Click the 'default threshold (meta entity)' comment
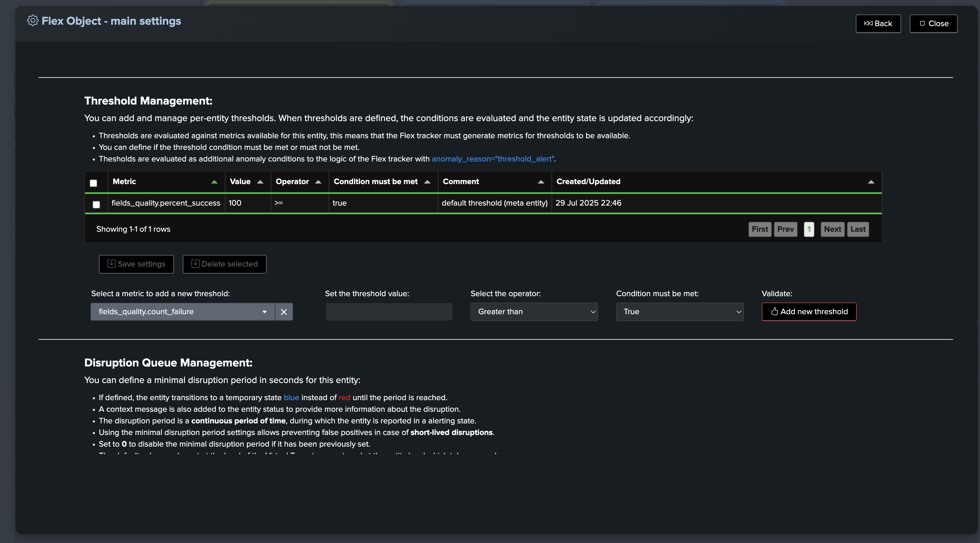Viewport: 980px width, 543px height. [x=495, y=203]
